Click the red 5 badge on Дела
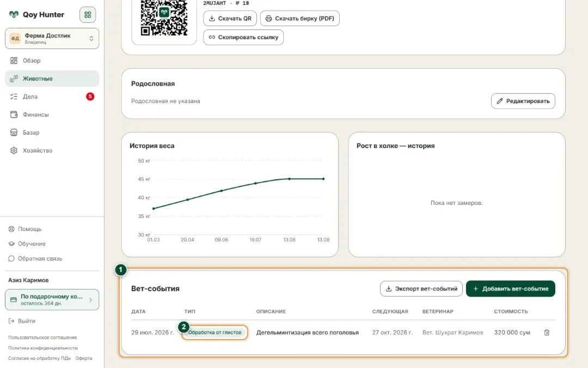The width and height of the screenshot is (588, 368). [x=90, y=96]
